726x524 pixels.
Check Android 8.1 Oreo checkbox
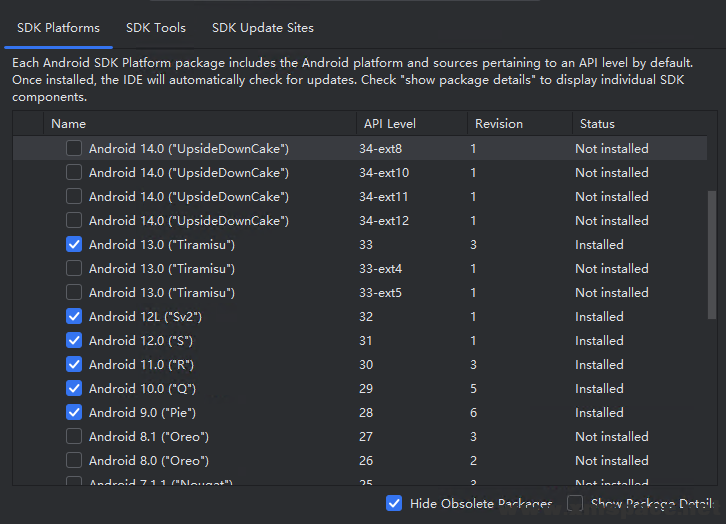click(x=74, y=436)
